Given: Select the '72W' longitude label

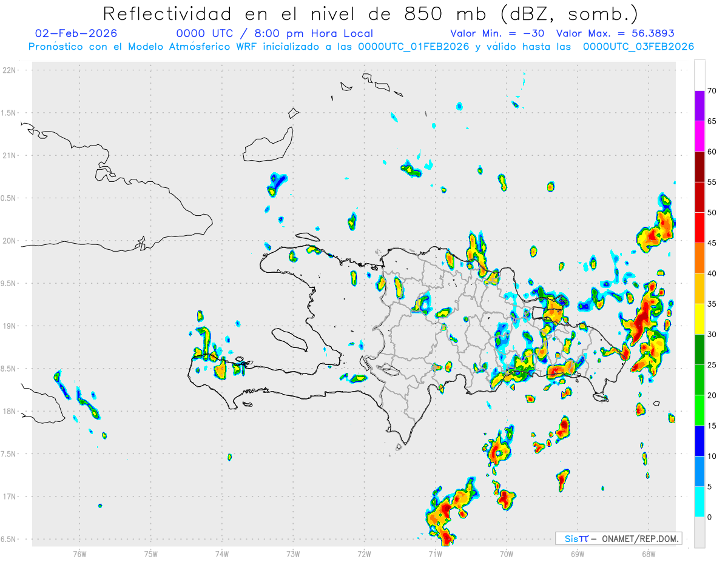Looking at the screenshot, I should click(364, 554).
